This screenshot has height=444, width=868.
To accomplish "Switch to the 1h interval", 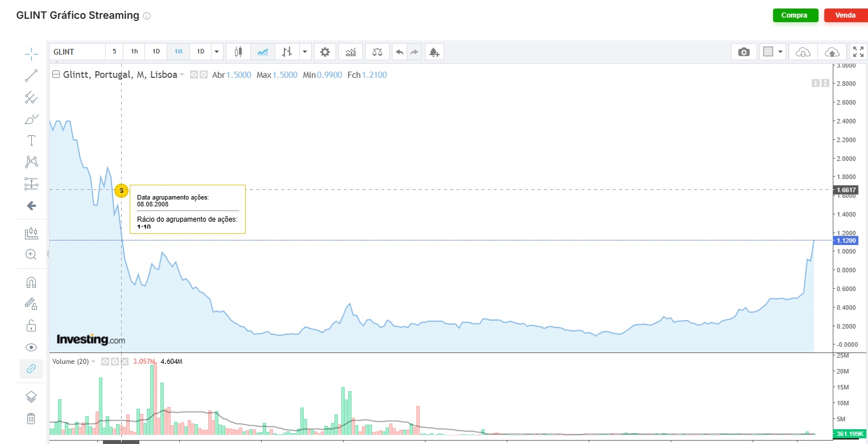I will (x=134, y=52).
